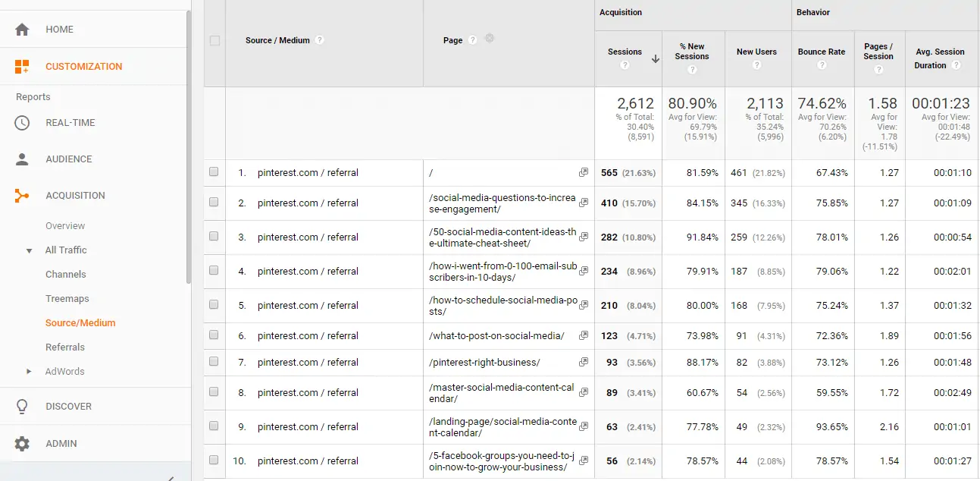
Task: Open external link for pinterest-right-business page
Action: (x=584, y=362)
